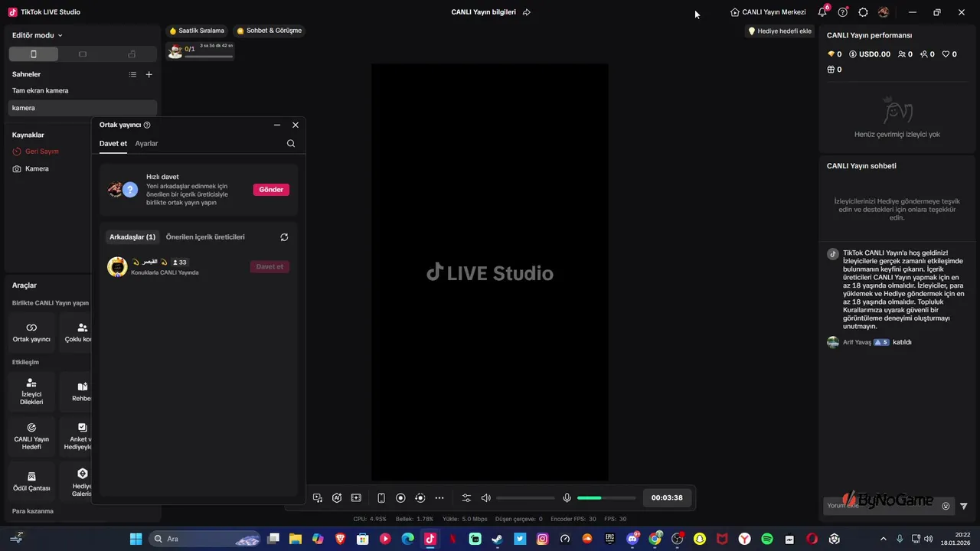The width and height of the screenshot is (980, 551).
Task: Share the CANLI Yayın bilgileri
Action: [x=527, y=12]
